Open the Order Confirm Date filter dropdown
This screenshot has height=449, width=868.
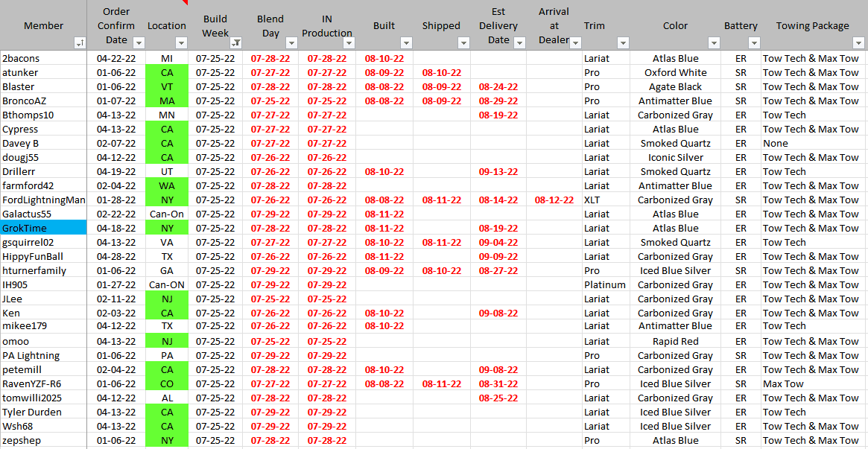click(135, 43)
